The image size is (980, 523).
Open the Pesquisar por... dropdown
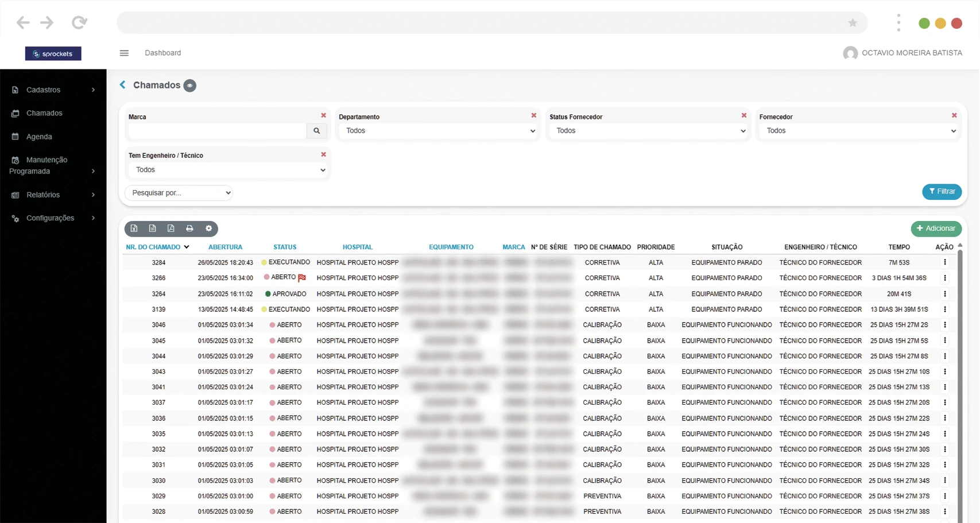click(x=179, y=193)
